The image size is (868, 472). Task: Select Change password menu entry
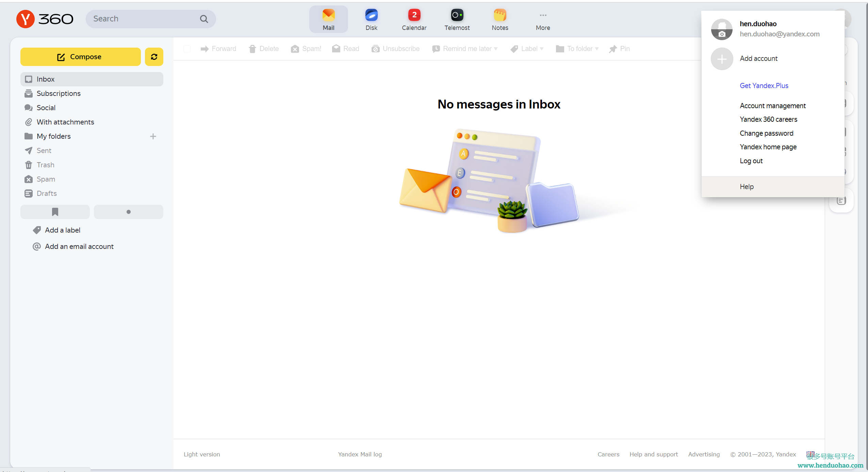click(766, 133)
